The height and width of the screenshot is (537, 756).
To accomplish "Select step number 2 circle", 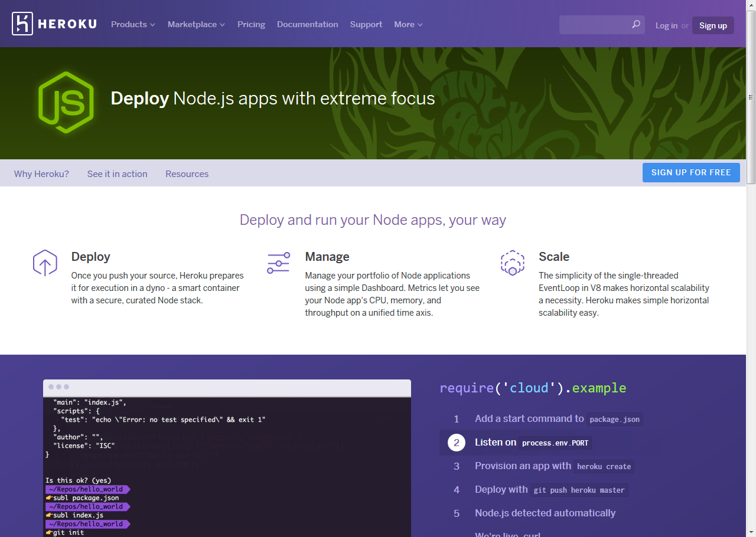I will point(457,443).
